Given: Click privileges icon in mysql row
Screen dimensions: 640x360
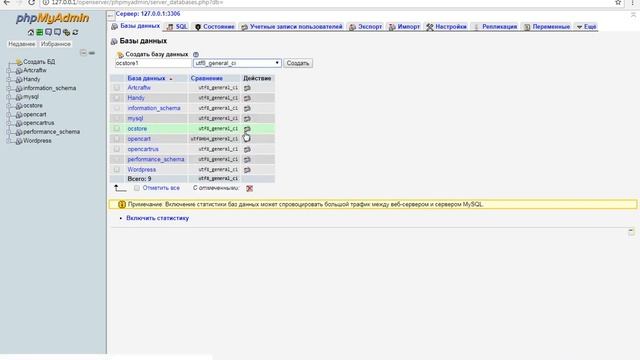Looking at the screenshot, I should pos(247,118).
